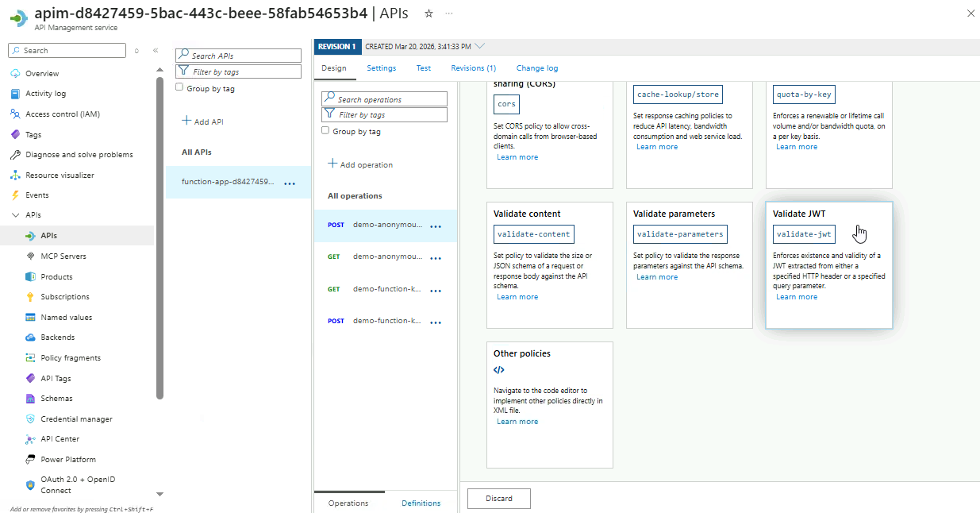Click the Overview icon in sidebar

15,74
